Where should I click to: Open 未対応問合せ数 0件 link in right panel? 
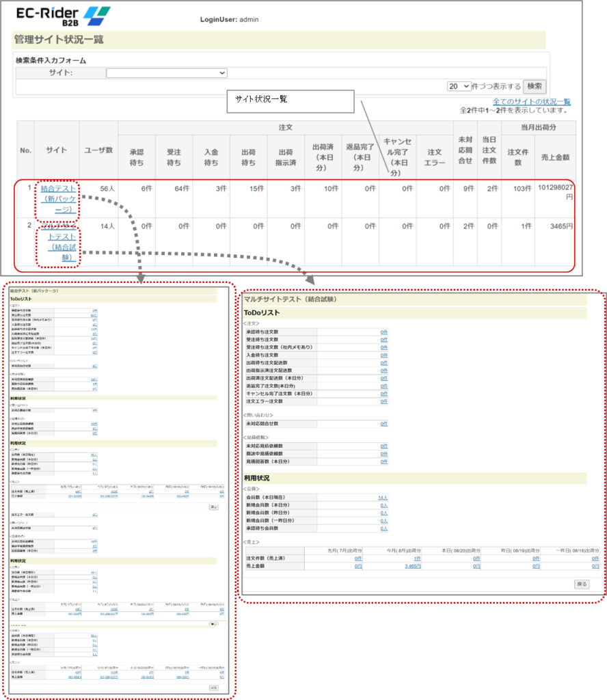pos(384,424)
